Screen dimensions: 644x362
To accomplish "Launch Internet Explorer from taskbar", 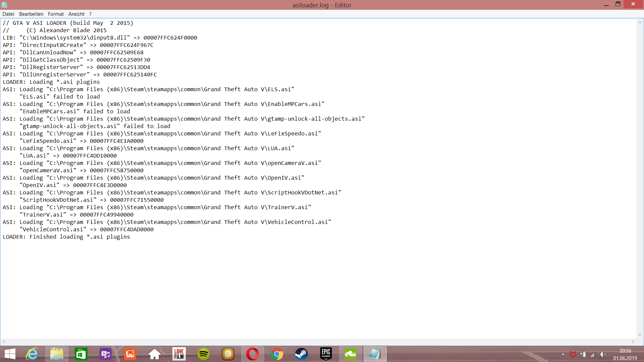I will pyautogui.click(x=33, y=354).
